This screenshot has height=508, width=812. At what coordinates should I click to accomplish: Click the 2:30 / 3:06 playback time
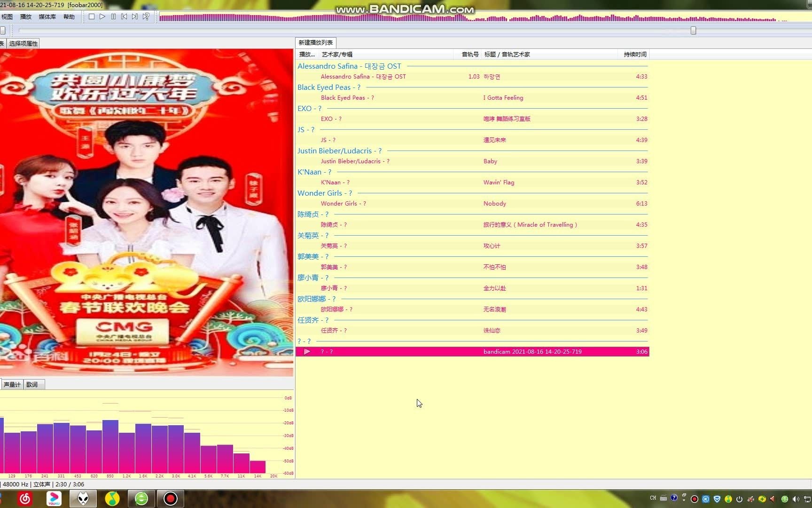70,484
